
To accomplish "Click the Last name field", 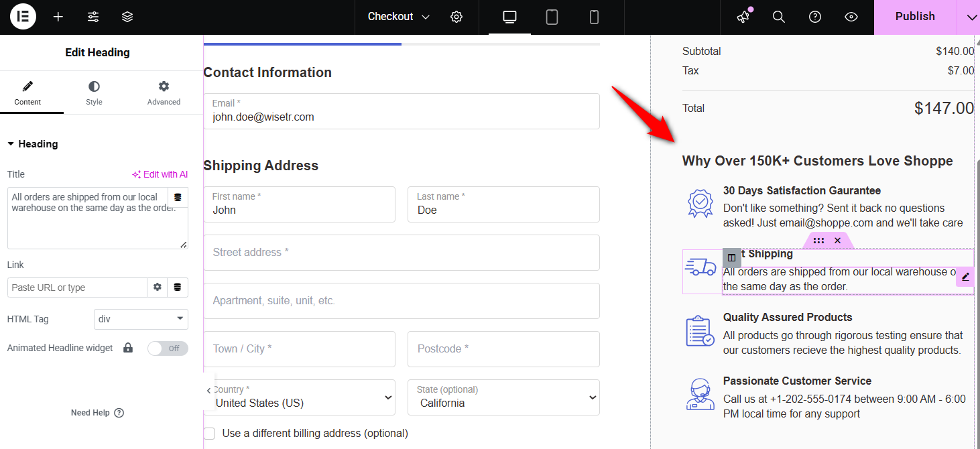I will 503,204.
